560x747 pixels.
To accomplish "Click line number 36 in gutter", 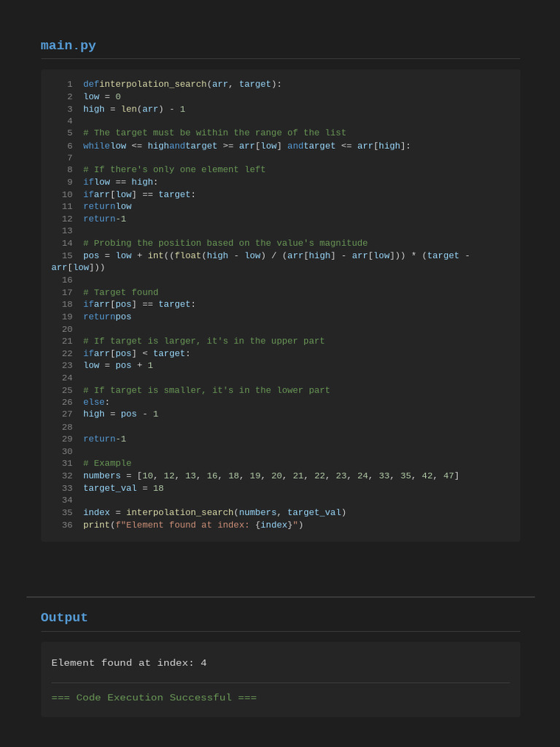I will pyautogui.click(x=67, y=525).
